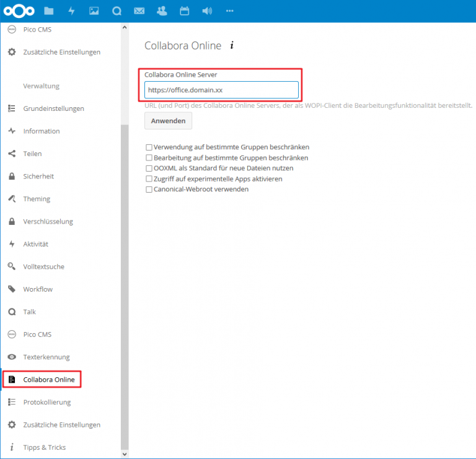
Task: Click the Anwenden button
Action: (x=168, y=121)
